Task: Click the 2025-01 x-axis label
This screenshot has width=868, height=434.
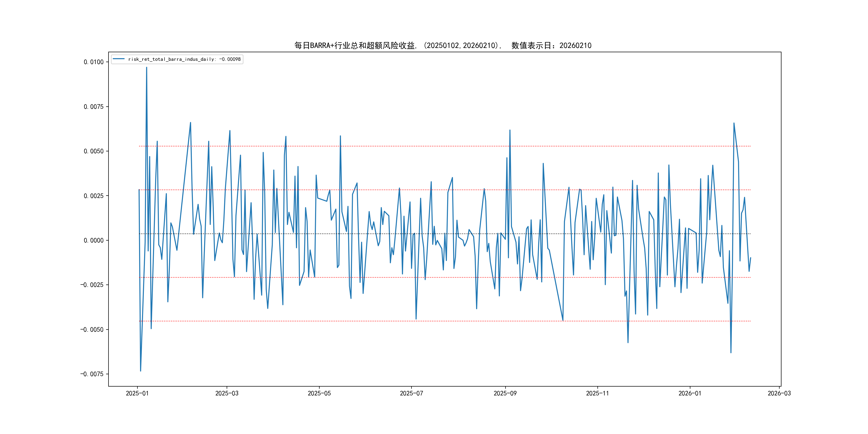Action: (x=137, y=393)
